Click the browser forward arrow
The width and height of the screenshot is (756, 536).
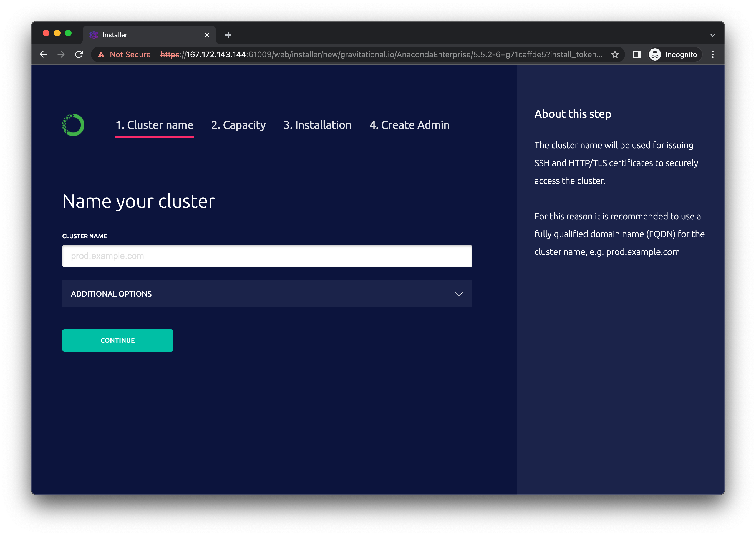(x=61, y=54)
